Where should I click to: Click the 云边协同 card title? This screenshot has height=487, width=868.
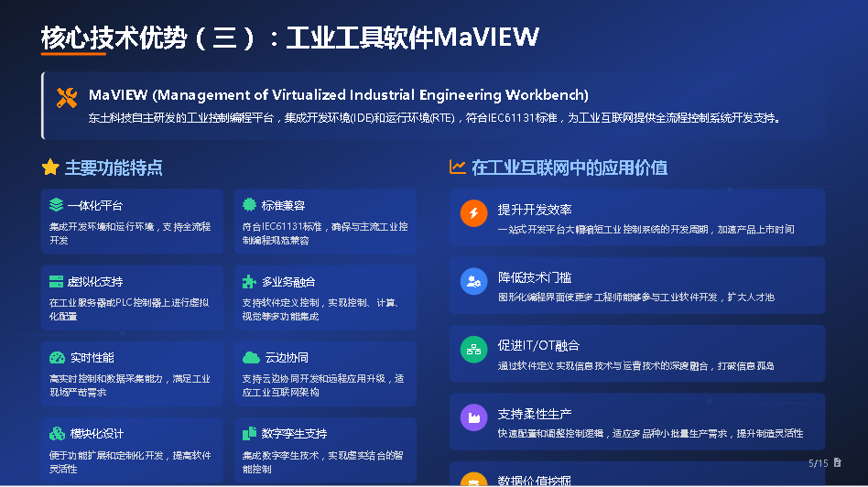(x=287, y=358)
